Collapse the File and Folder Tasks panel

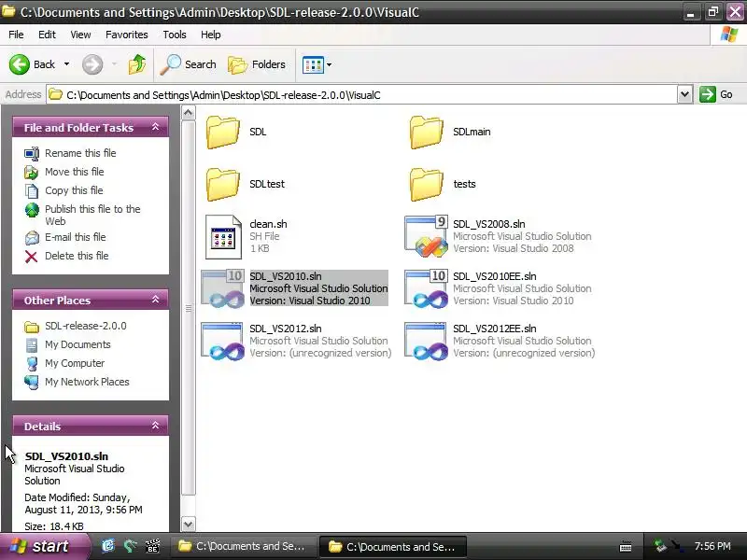155,127
